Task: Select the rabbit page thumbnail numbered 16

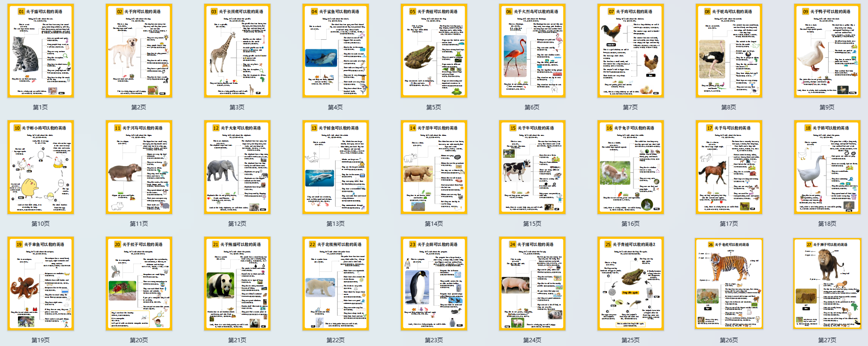Action: click(631, 167)
